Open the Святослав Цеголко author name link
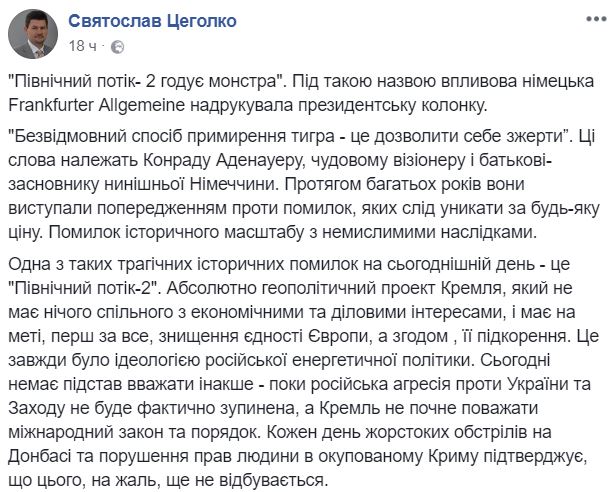Image resolution: width=615 pixels, height=492 pixels. 153,21
